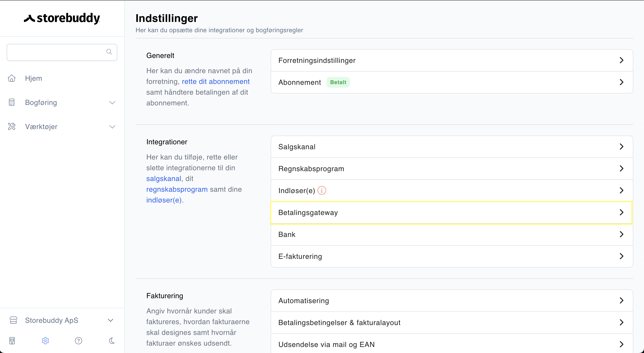
Task: Click the storebuddy logo
Action: pos(62,18)
